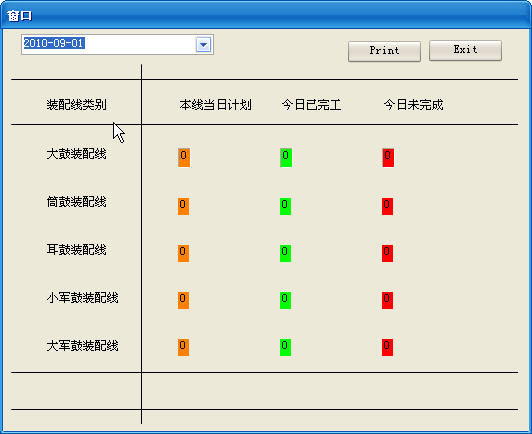Select orange plan value for 筒鼓装配线

tap(183, 206)
